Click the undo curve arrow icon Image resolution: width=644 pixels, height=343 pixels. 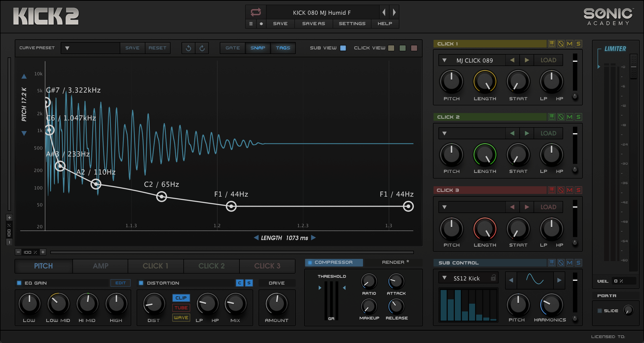[x=188, y=48]
